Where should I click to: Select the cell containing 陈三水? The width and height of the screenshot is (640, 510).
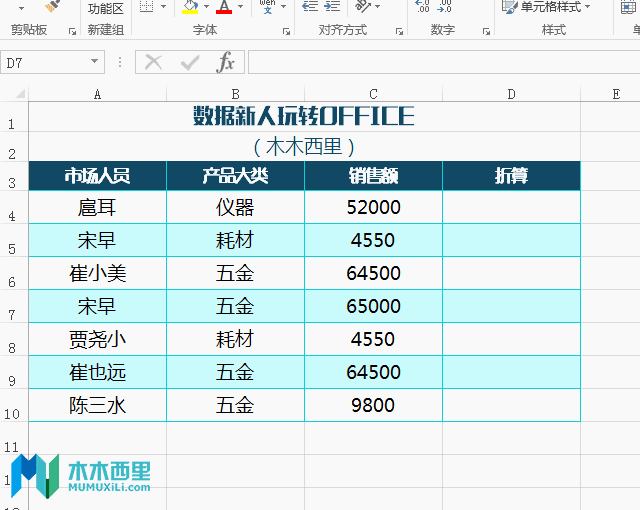click(x=98, y=406)
